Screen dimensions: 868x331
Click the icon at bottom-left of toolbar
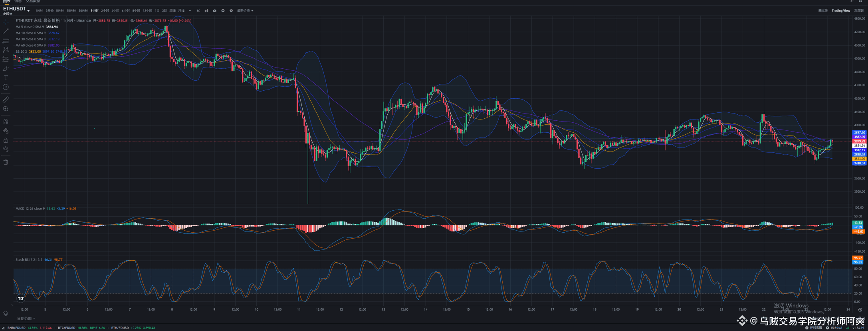click(6, 314)
